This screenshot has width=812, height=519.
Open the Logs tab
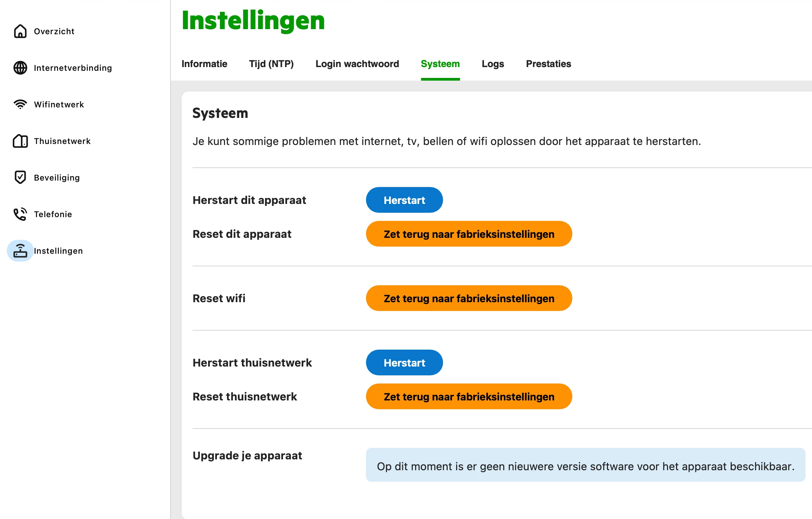493,64
